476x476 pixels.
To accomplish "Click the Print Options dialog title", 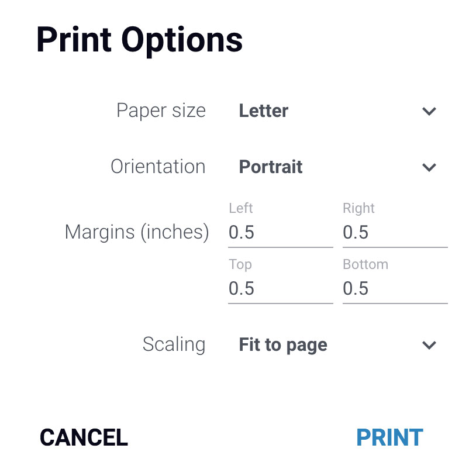I will [140, 40].
